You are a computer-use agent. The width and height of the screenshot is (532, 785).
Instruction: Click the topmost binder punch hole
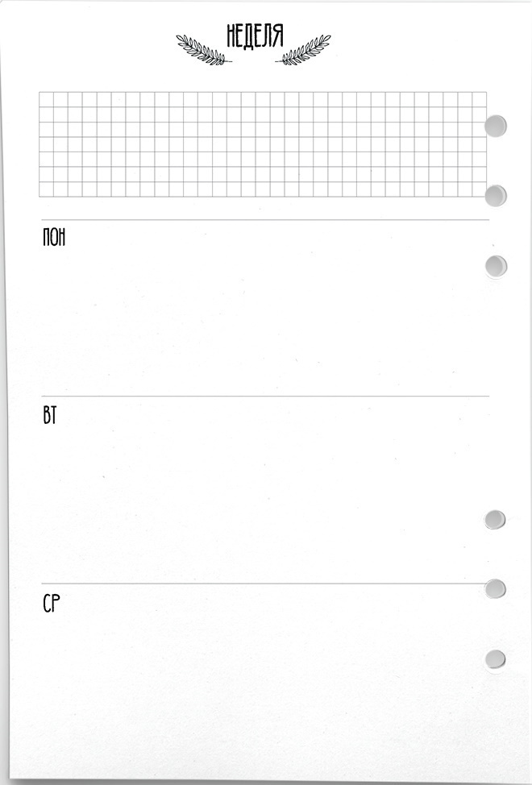496,126
